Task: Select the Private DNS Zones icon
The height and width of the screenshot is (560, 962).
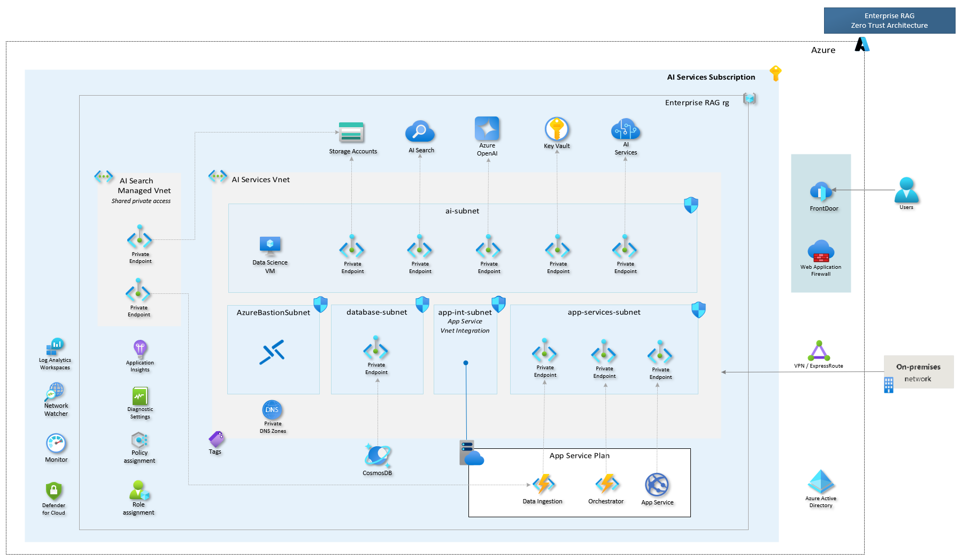Action: 272,410
